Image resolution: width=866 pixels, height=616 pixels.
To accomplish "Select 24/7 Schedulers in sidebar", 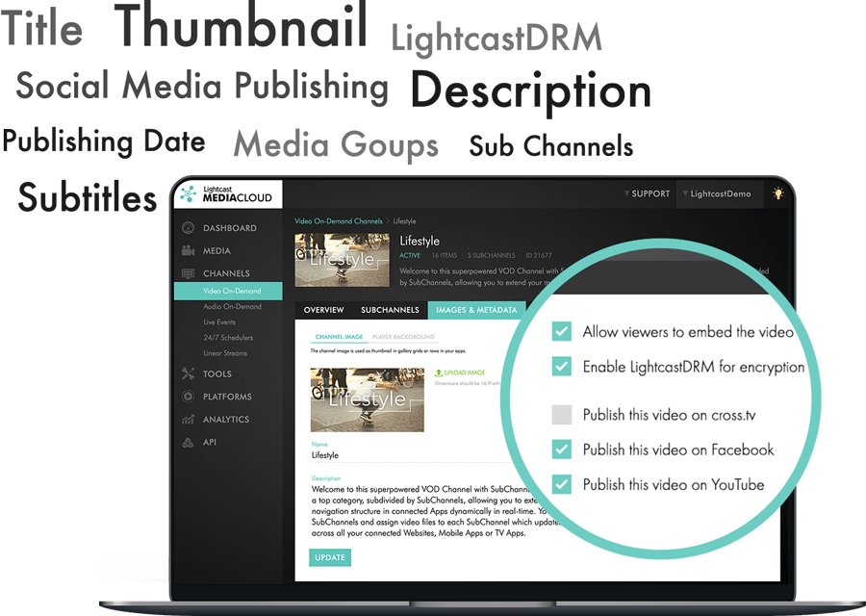I will (x=228, y=337).
